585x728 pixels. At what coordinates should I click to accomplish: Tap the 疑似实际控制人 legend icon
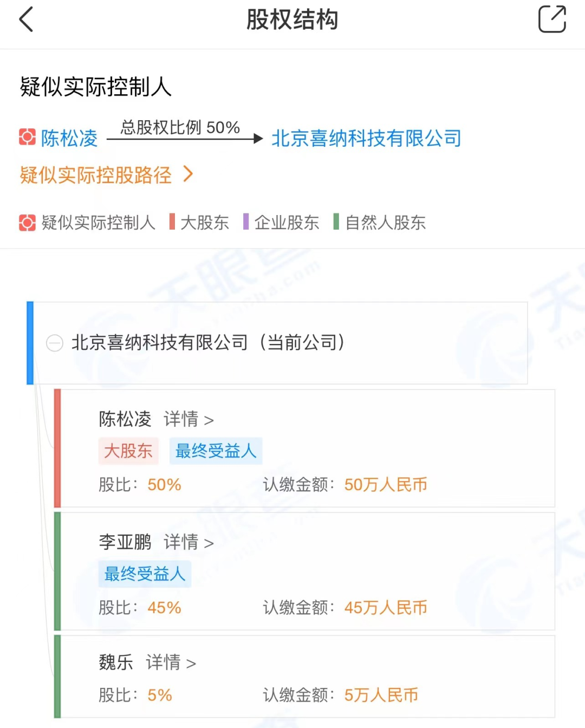coord(27,223)
